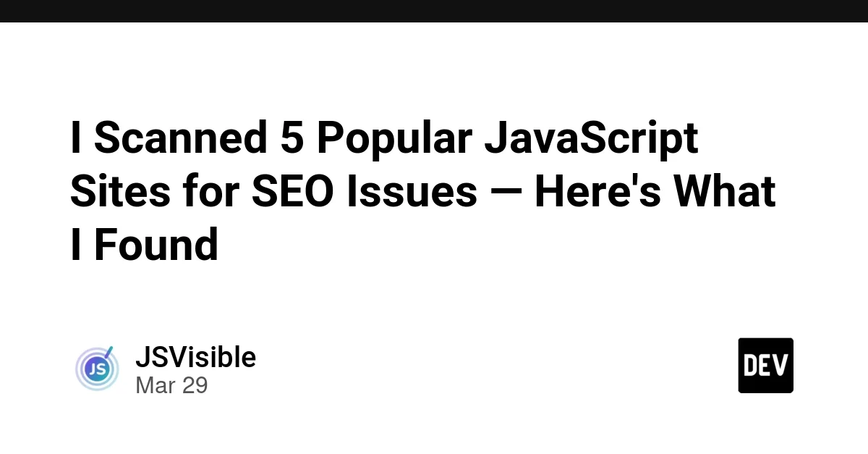
Task: Click the word "Scanned" in the headline
Action: point(181,138)
